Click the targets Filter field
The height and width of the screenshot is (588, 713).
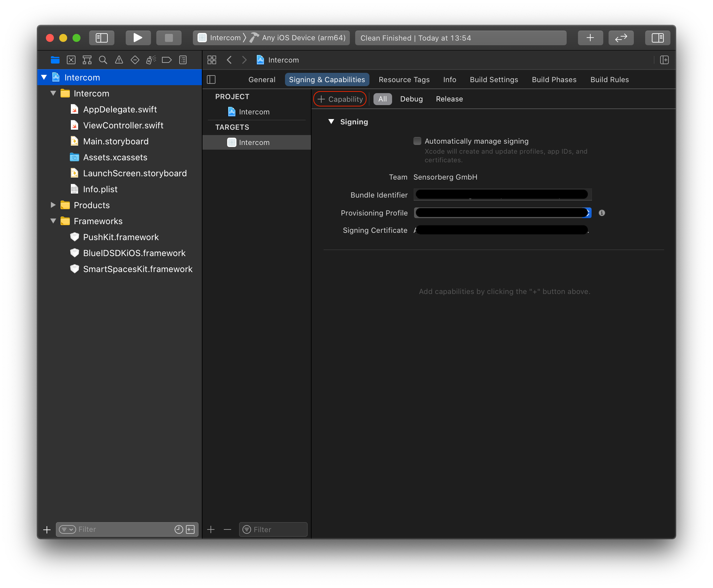[273, 529]
